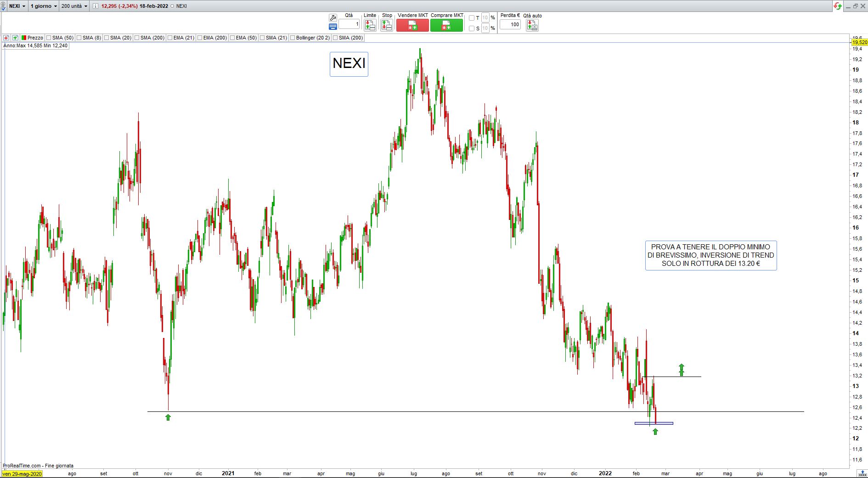Toggle the red-green trading mode arrows icon
The width and height of the screenshot is (868, 478).
click(838, 6)
